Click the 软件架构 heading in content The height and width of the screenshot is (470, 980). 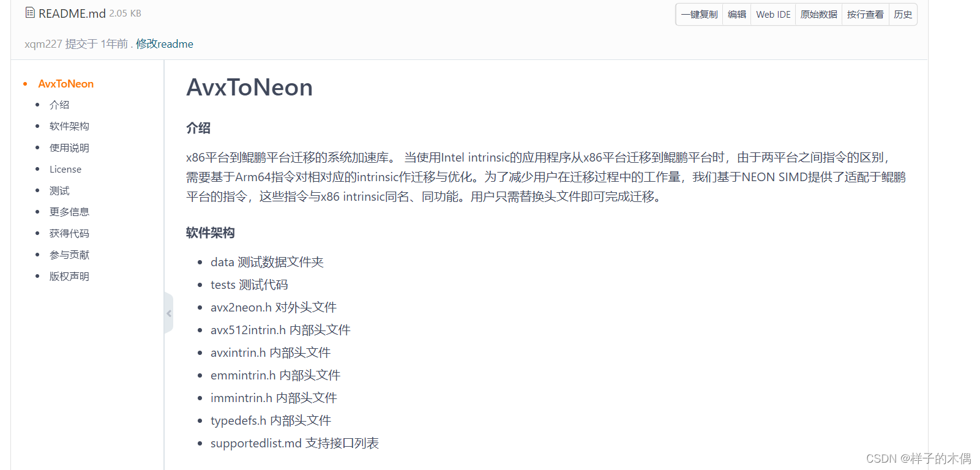[x=211, y=233]
